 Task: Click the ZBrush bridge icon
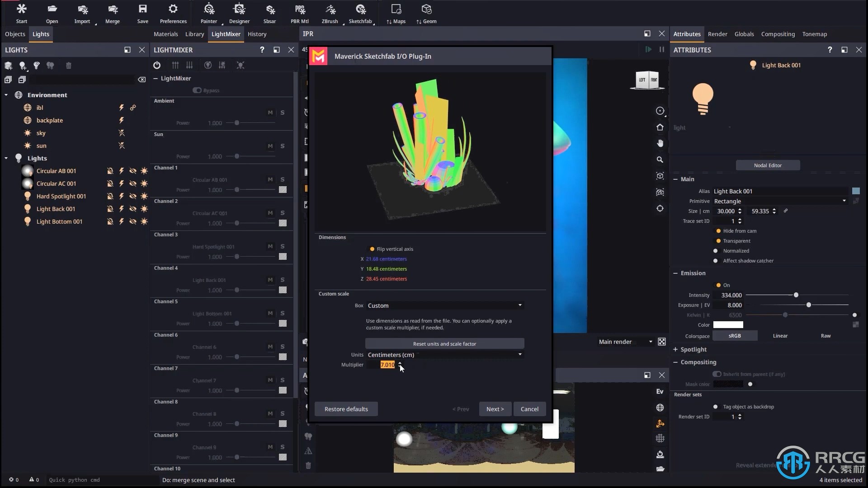coord(330,14)
